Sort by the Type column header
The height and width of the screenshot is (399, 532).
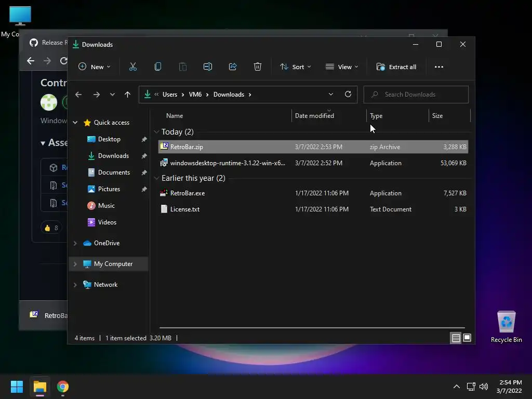tap(397, 116)
